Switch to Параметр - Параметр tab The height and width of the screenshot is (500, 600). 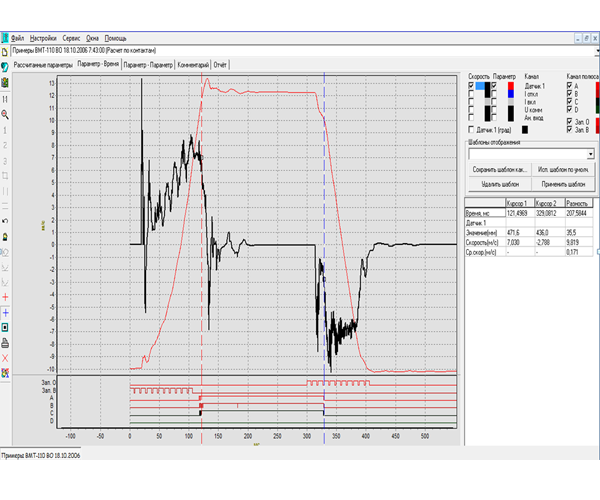point(148,65)
